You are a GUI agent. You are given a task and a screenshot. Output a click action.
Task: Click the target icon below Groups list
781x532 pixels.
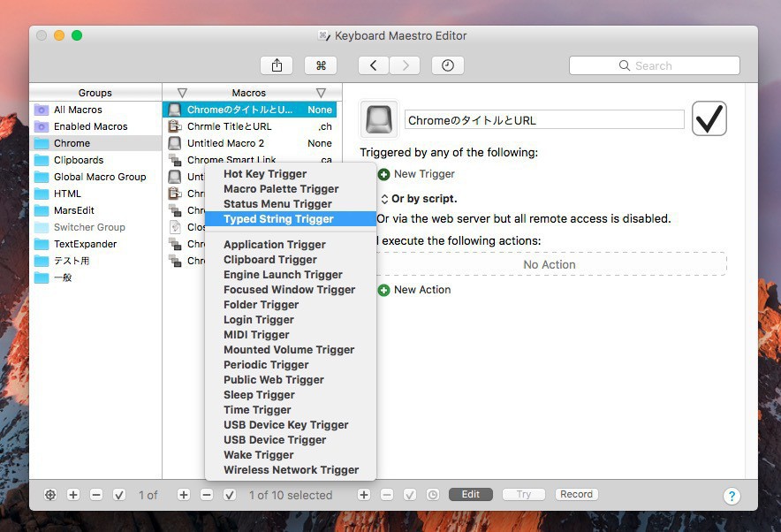50,495
